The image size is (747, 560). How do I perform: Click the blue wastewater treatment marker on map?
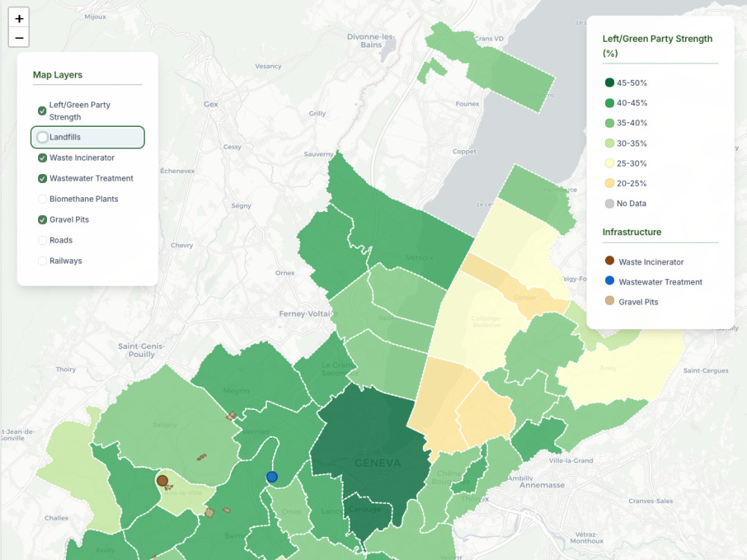pos(272,476)
